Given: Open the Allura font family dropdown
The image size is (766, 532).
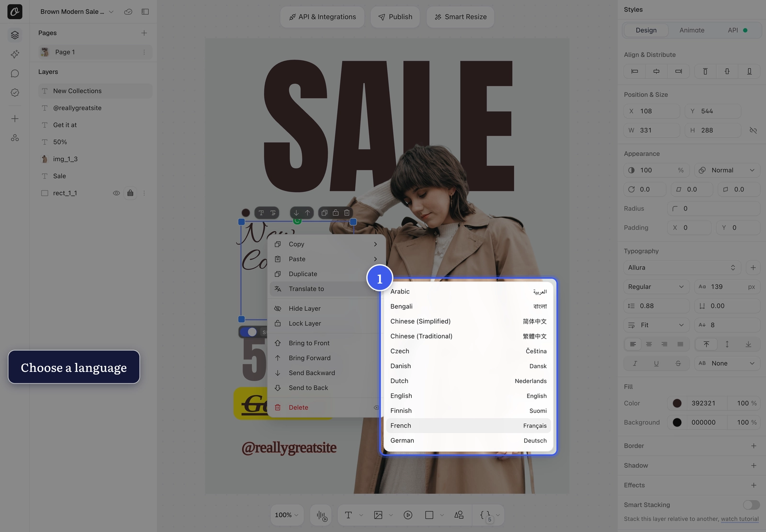Looking at the screenshot, I should click(682, 268).
